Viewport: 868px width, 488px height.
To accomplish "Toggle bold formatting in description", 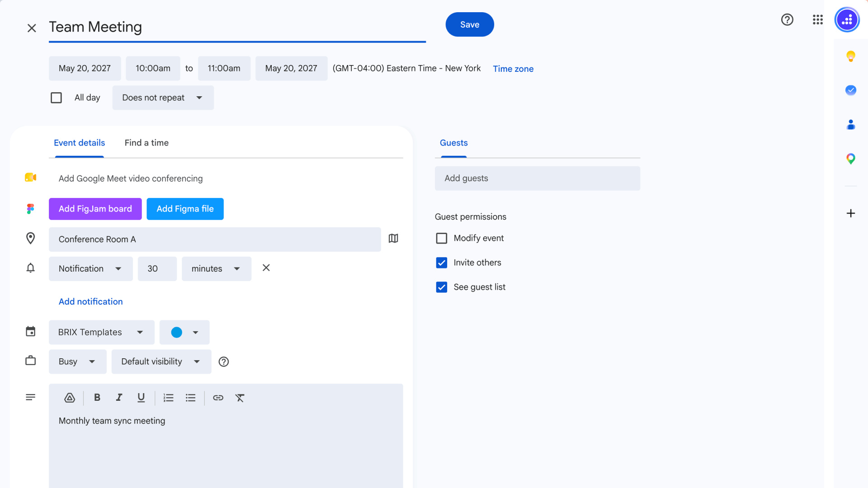I will point(97,398).
